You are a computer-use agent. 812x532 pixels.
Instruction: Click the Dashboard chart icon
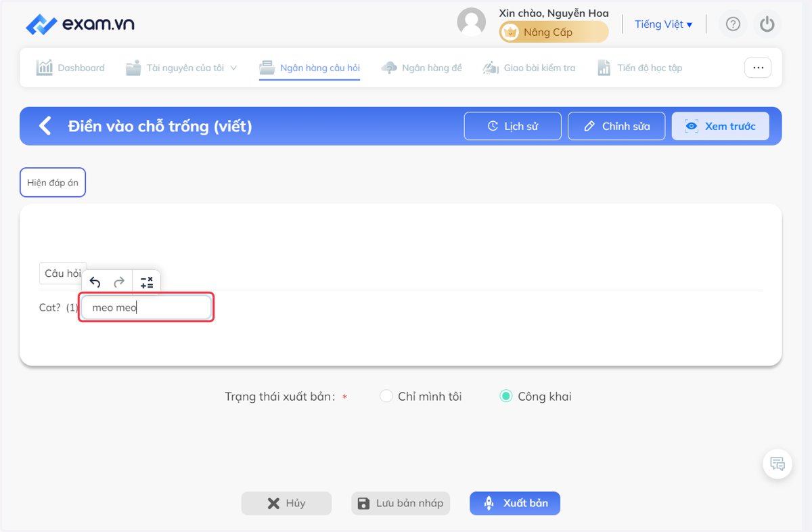coord(45,68)
